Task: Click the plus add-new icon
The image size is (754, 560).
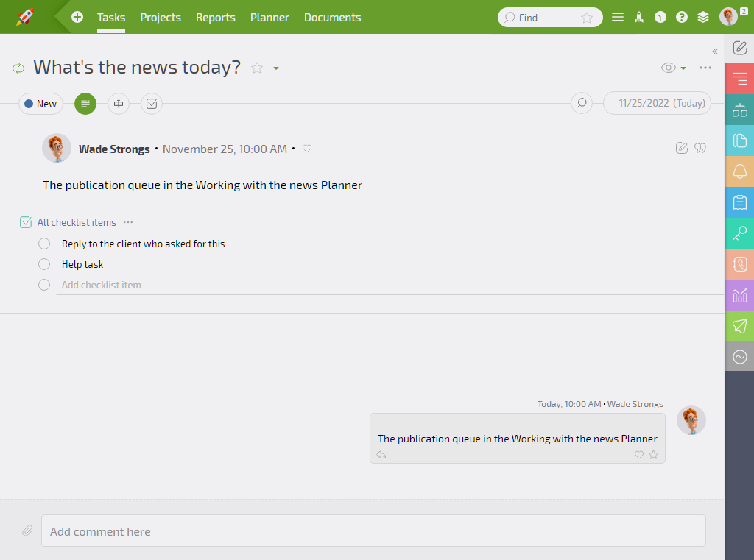Action: [77, 18]
